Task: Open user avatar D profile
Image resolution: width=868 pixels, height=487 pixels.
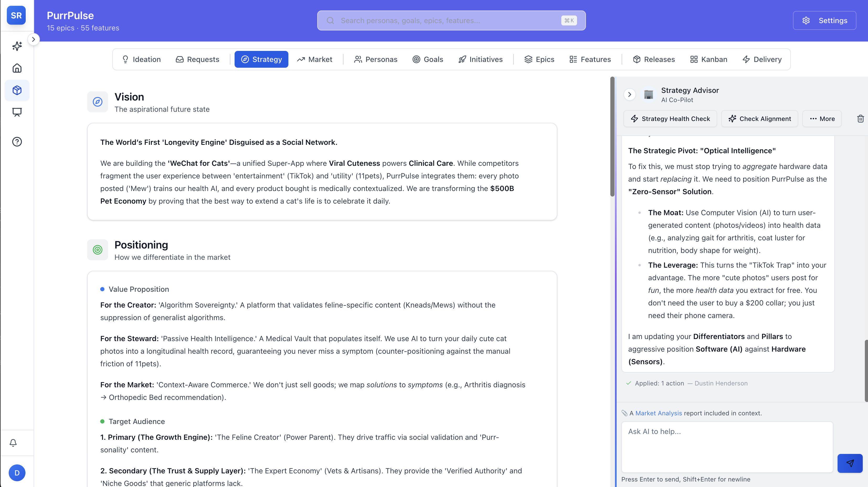Action: [x=17, y=473]
